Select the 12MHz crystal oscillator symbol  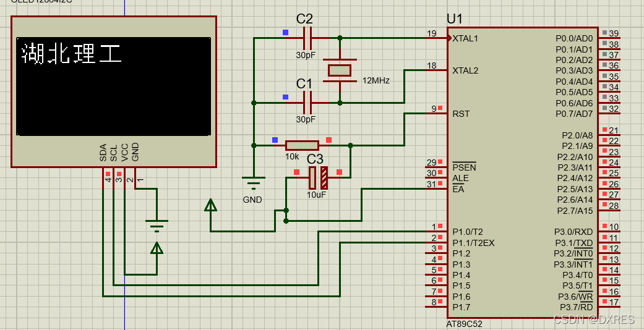click(340, 70)
